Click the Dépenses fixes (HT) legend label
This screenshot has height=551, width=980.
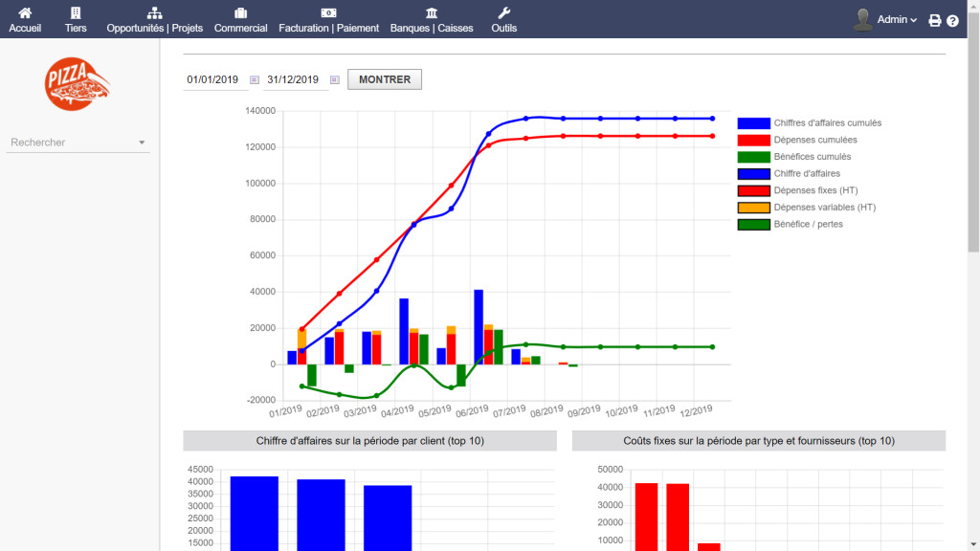pos(815,190)
